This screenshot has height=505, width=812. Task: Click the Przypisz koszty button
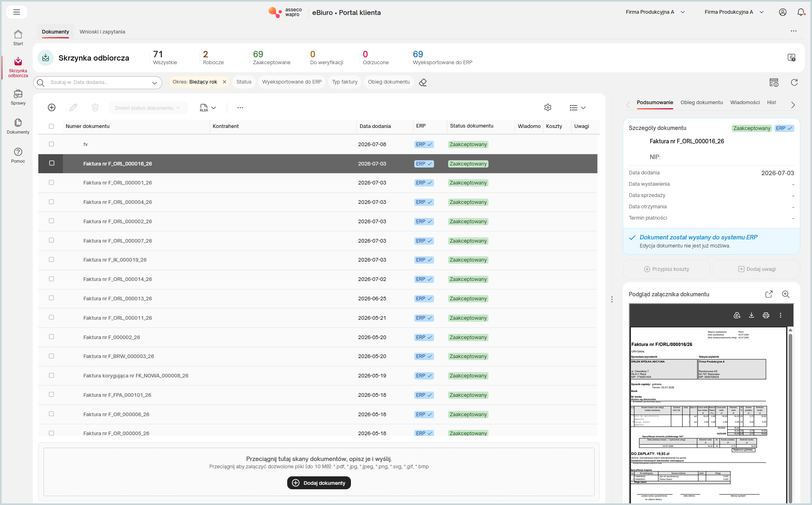[666, 269]
